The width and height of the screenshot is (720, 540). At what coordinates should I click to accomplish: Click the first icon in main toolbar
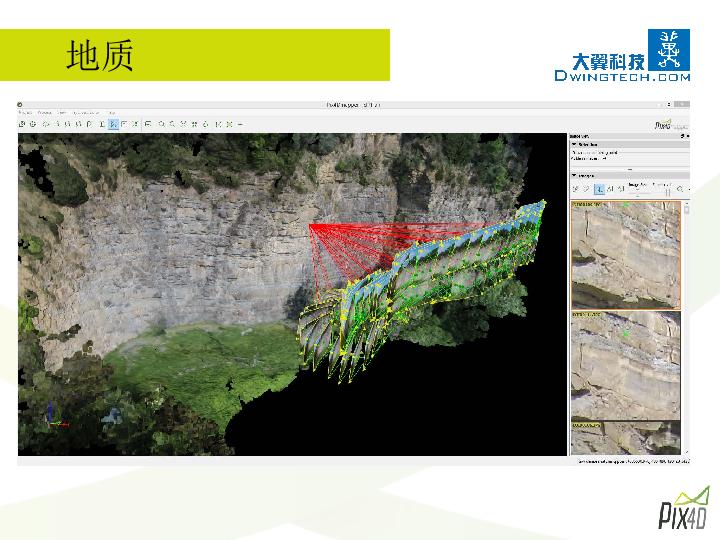(x=22, y=124)
